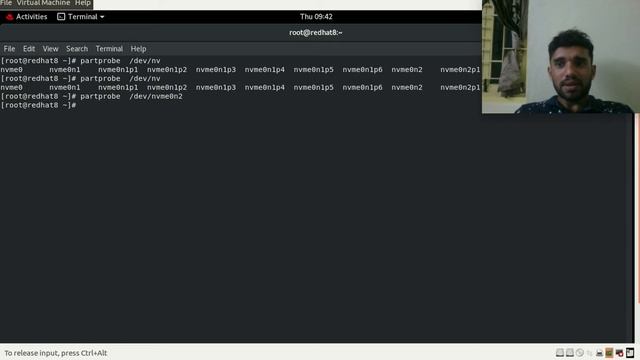Open the GNOME Activities overview
640x360 pixels.
pos(27,17)
